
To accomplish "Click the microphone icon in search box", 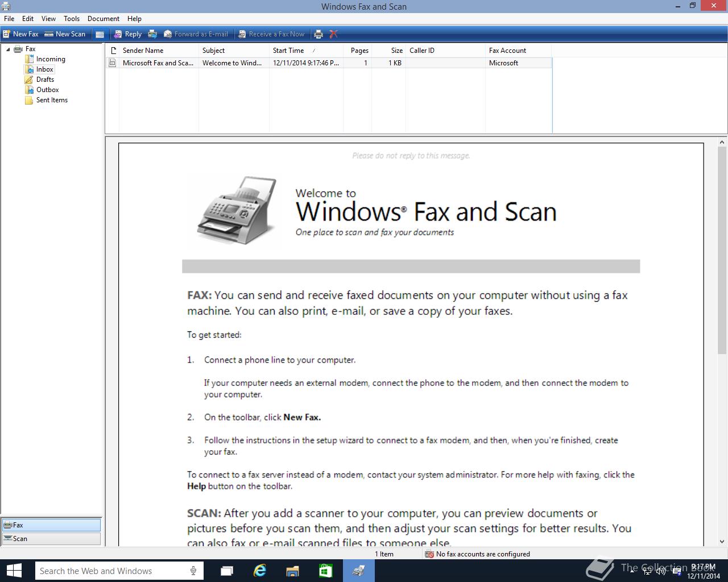I will coord(193,571).
